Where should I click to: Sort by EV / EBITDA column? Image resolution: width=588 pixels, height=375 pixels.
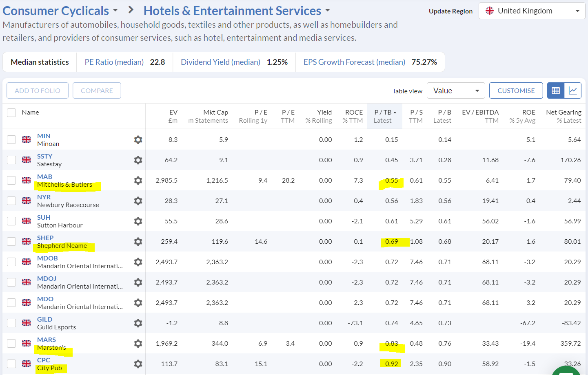[480, 116]
